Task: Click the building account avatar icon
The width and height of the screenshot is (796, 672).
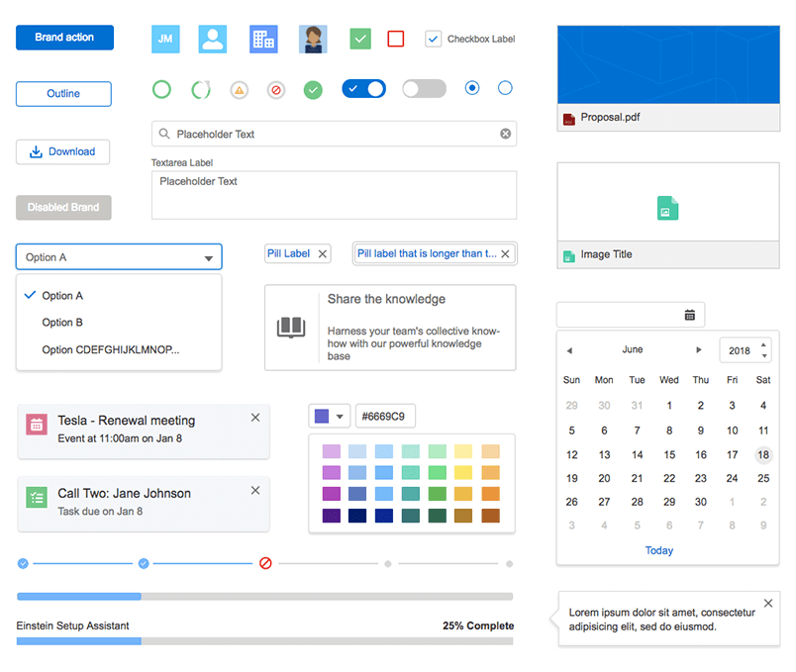Action: (x=263, y=39)
